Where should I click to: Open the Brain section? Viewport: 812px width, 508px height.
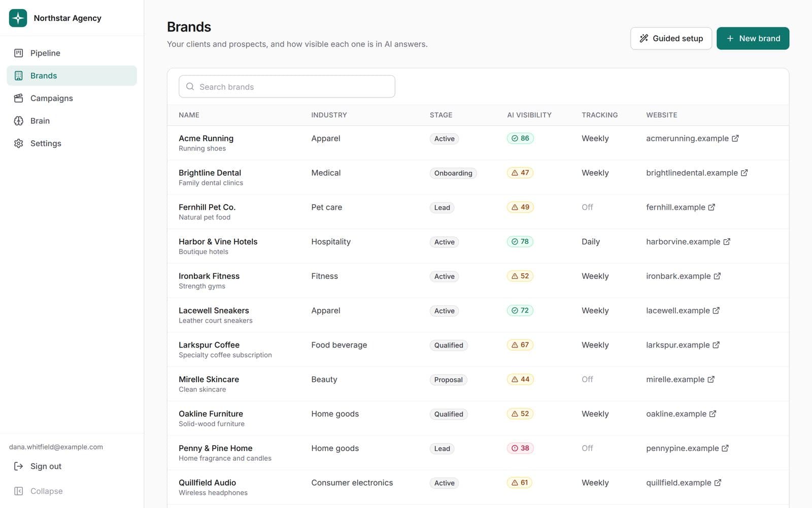(x=72, y=121)
